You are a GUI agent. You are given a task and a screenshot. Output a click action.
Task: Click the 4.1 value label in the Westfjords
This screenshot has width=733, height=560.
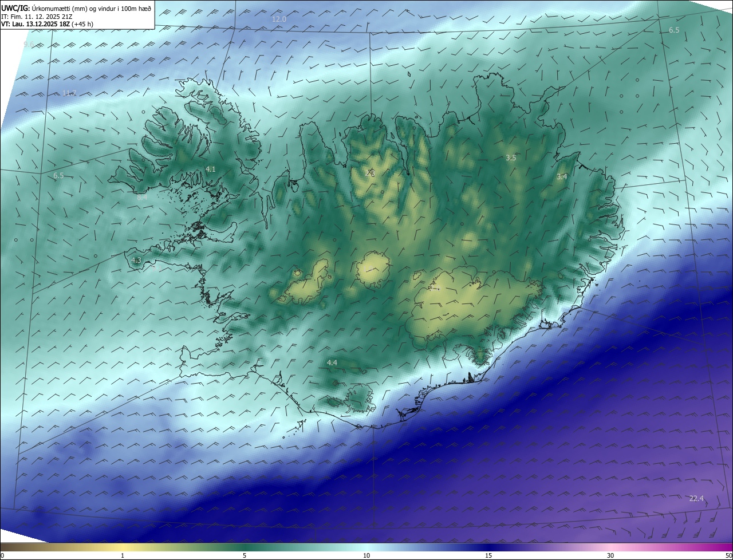pos(210,169)
